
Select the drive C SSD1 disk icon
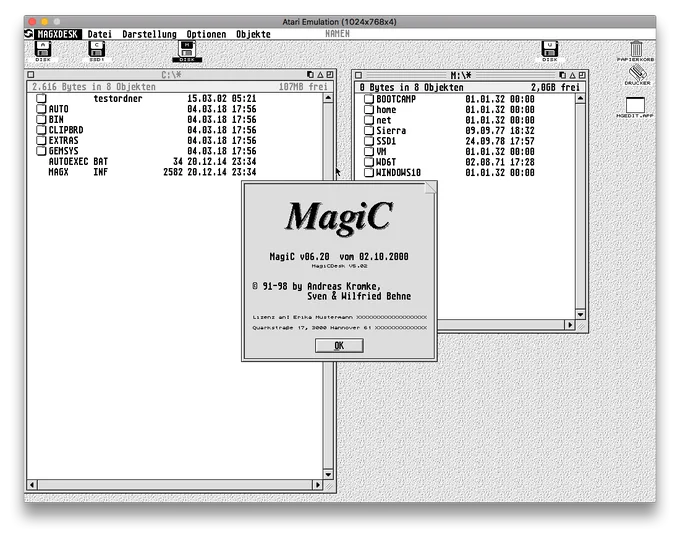coord(96,49)
